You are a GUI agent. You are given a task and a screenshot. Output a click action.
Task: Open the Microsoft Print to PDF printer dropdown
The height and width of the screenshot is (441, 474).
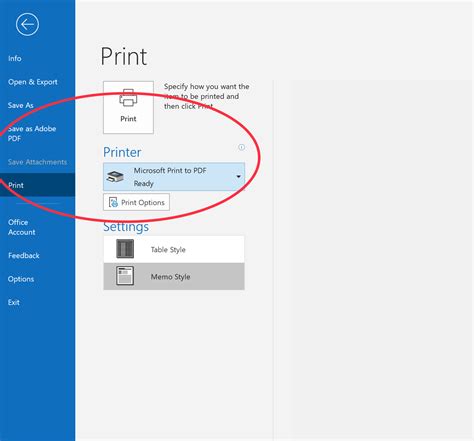click(174, 177)
